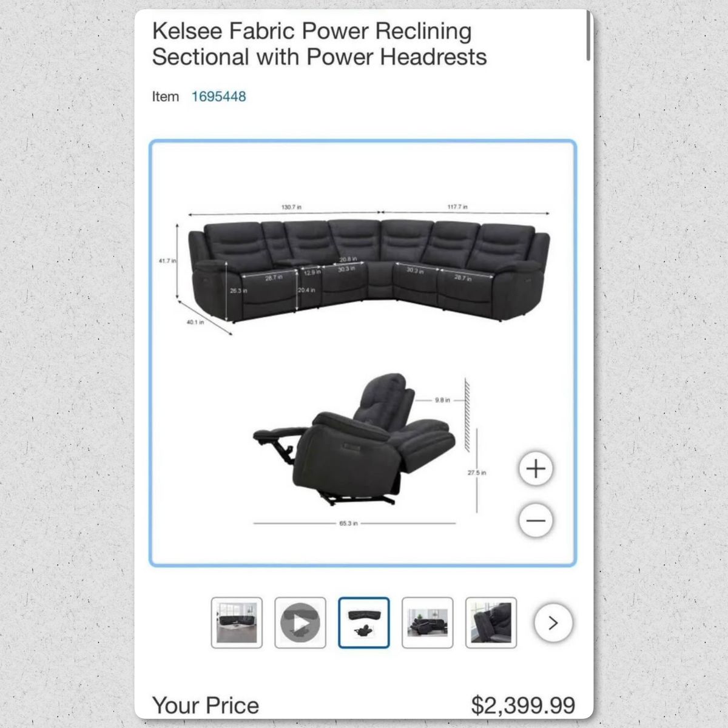728x728 pixels.
Task: Show next thumbnails with right arrow
Action: coord(553,622)
